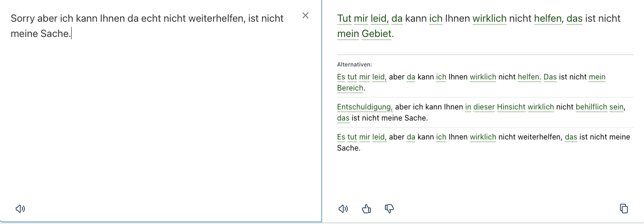Click into the source text input area
644x224 pixels.
(157, 115)
